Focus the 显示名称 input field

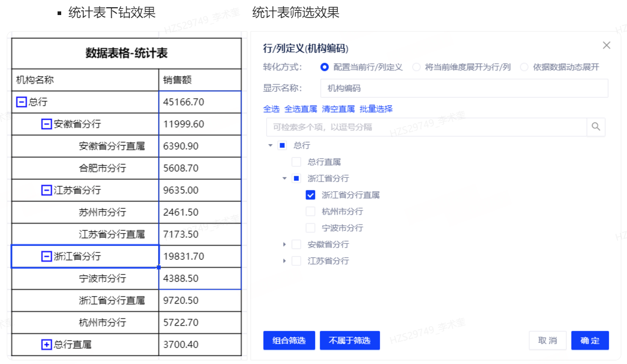click(x=464, y=88)
